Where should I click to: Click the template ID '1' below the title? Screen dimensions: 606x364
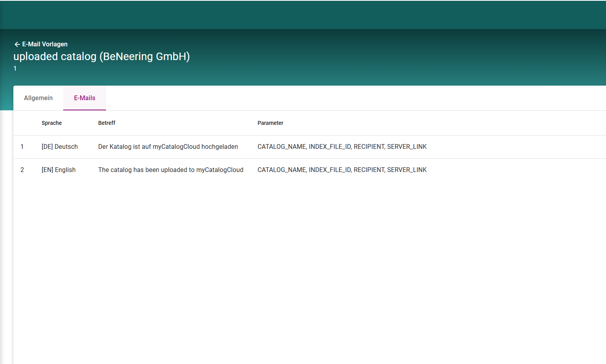click(x=15, y=69)
